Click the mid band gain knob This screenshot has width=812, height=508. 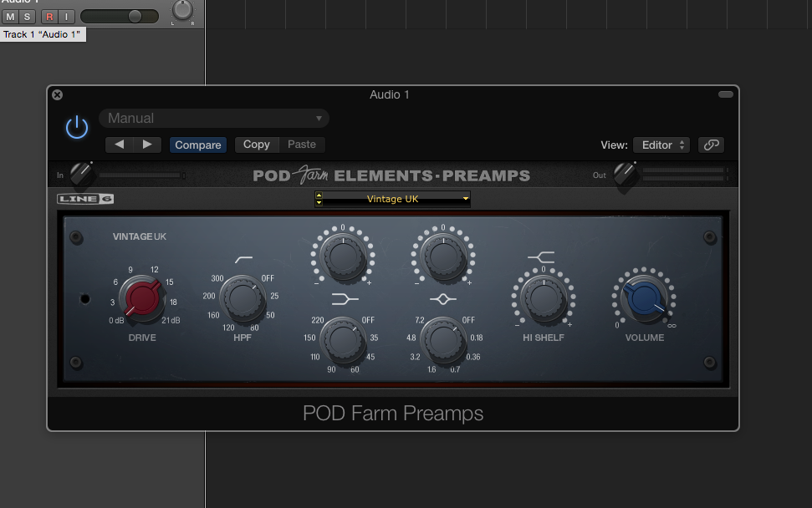443,257
